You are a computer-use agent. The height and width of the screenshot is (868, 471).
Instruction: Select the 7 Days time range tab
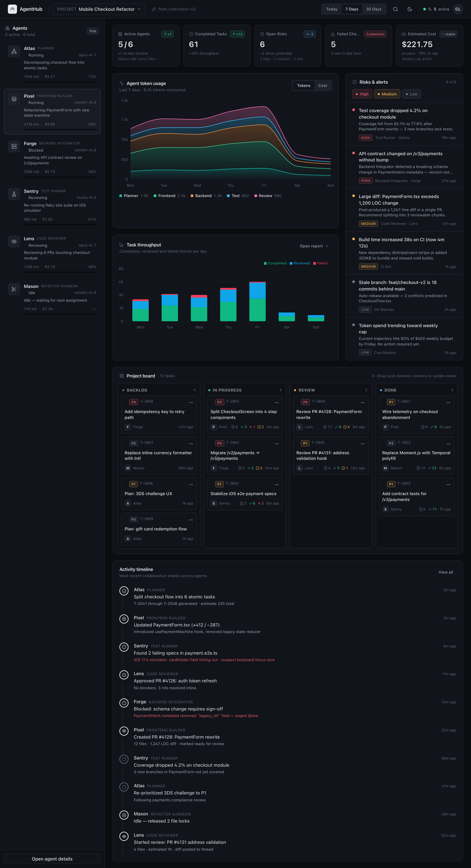(x=352, y=9)
